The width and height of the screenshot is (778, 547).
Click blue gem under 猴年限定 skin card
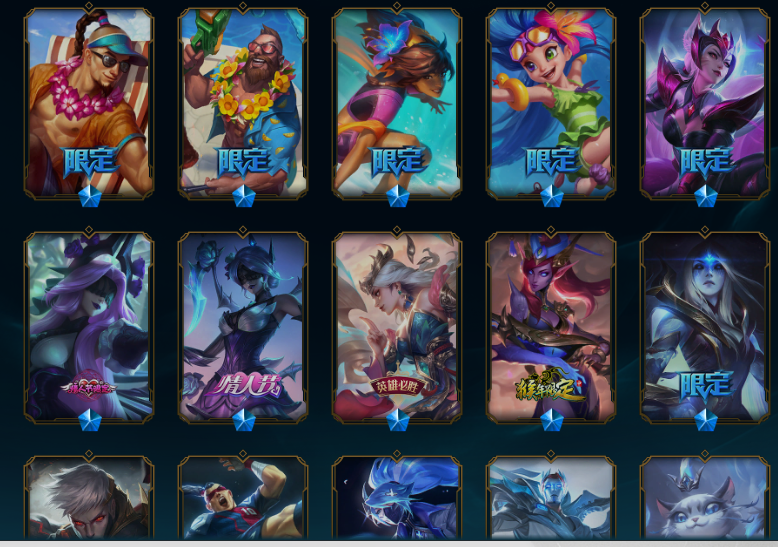pyautogui.click(x=552, y=420)
